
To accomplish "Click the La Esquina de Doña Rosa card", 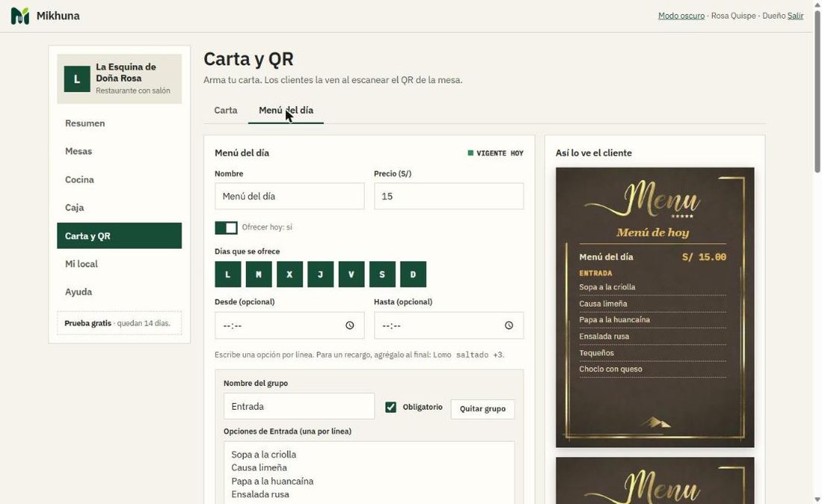I will (120, 78).
